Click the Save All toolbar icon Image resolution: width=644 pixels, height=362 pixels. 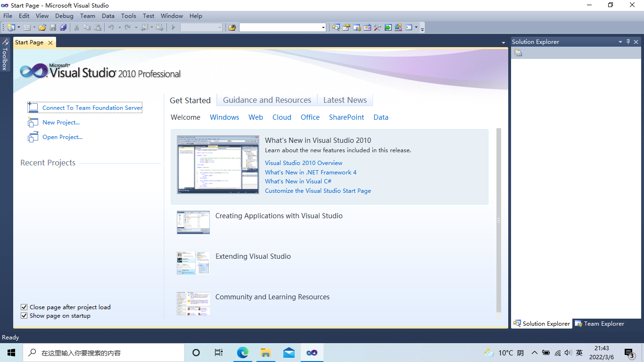pyautogui.click(x=64, y=27)
